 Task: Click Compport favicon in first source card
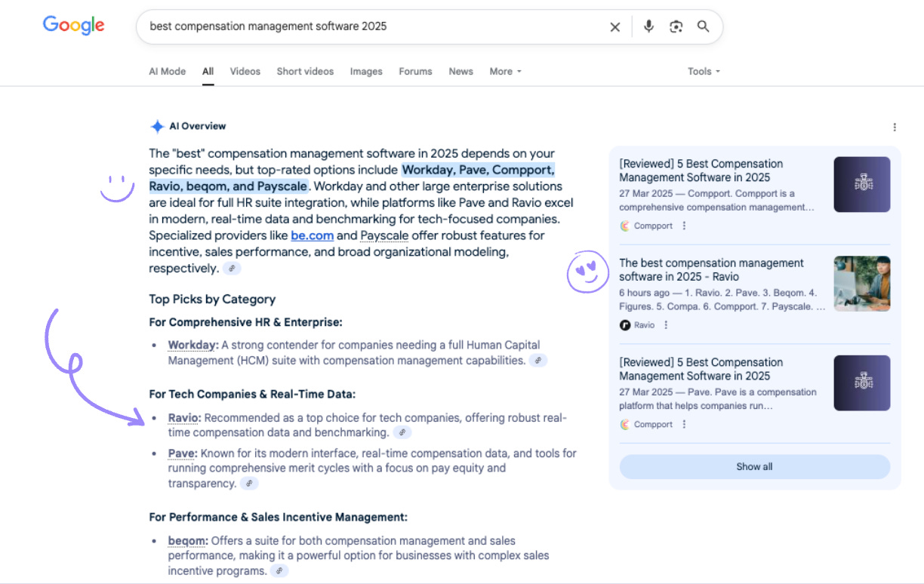(x=625, y=226)
